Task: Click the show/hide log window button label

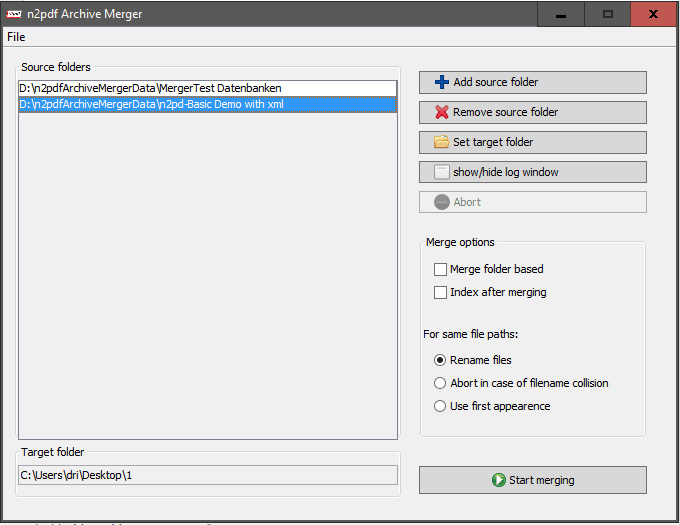Action: point(506,172)
